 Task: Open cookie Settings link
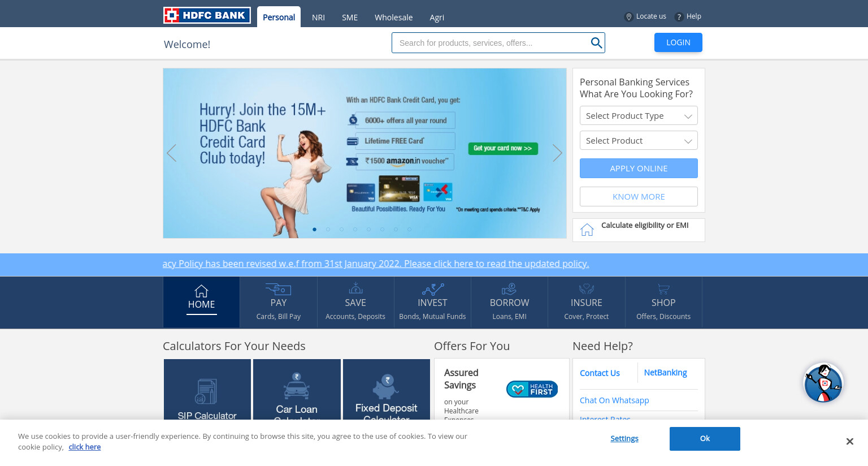pyautogui.click(x=624, y=438)
